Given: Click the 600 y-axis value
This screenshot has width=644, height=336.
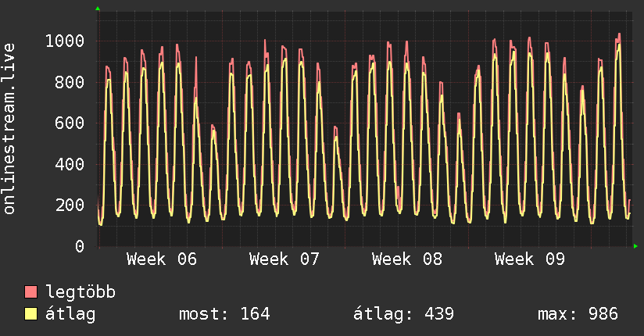Looking at the screenshot, I should pyautogui.click(x=70, y=123).
